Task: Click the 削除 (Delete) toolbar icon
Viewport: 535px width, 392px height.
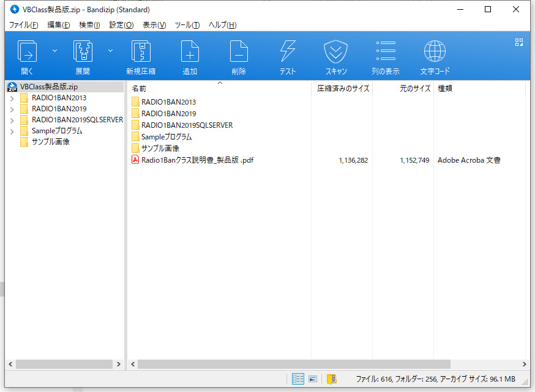Action: coord(239,51)
